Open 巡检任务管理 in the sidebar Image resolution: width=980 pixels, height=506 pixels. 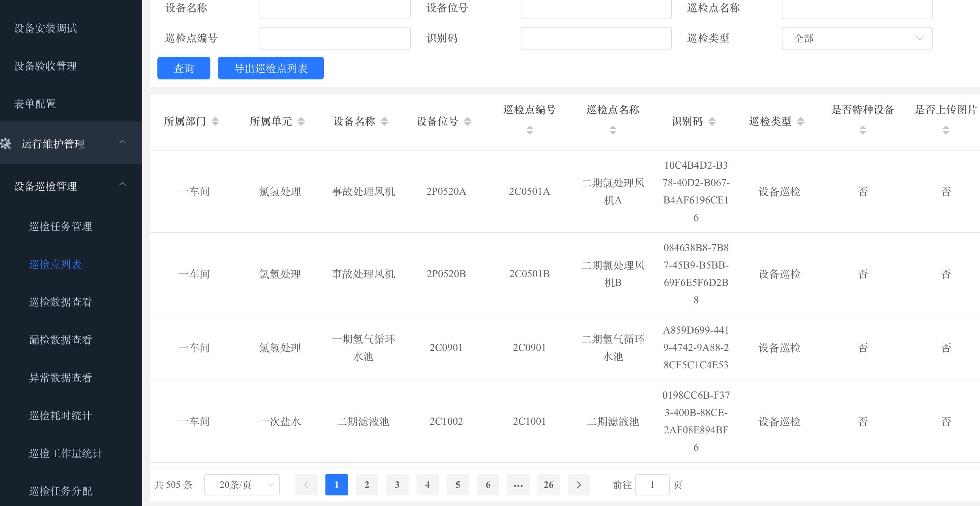pyautogui.click(x=61, y=227)
